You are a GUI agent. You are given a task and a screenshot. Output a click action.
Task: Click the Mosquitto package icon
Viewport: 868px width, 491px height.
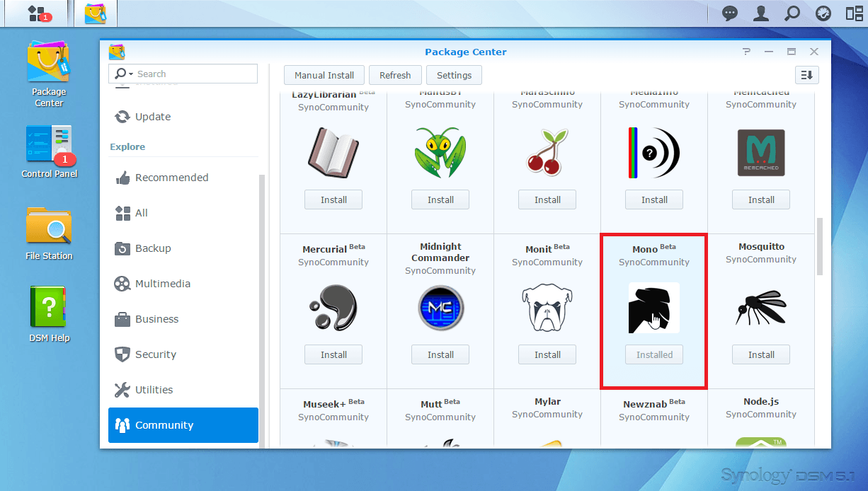pyautogui.click(x=761, y=308)
